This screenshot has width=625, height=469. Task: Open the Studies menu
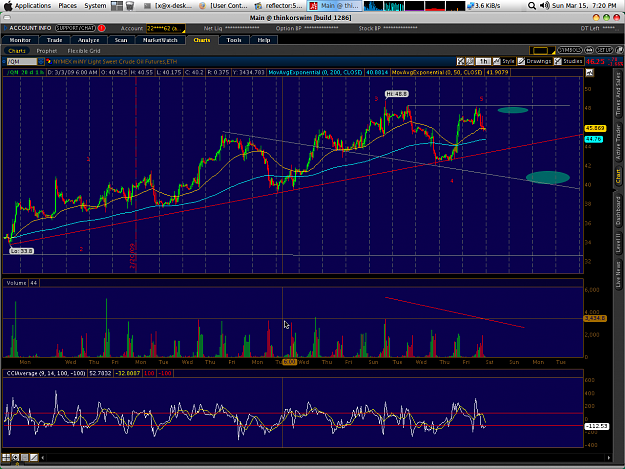coord(568,61)
